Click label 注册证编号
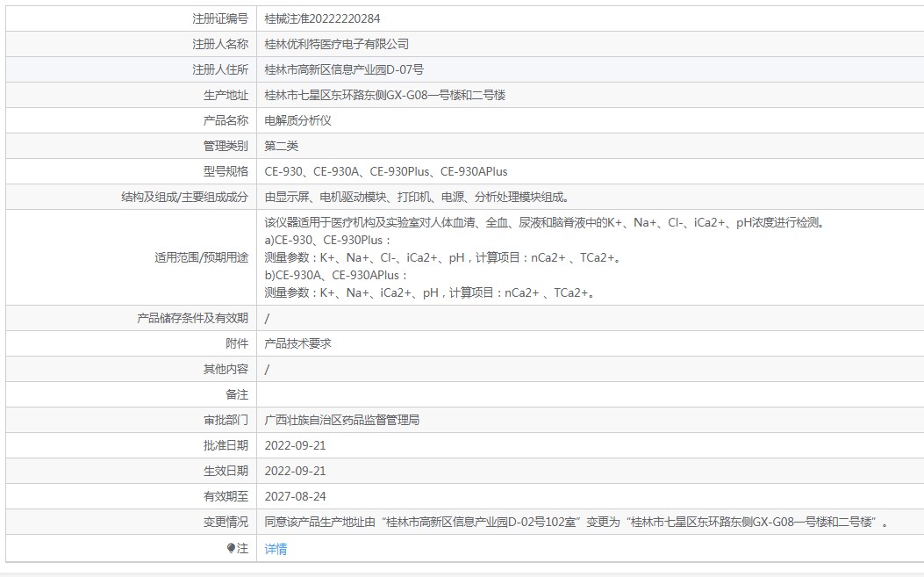924x577 pixels. tap(220, 18)
